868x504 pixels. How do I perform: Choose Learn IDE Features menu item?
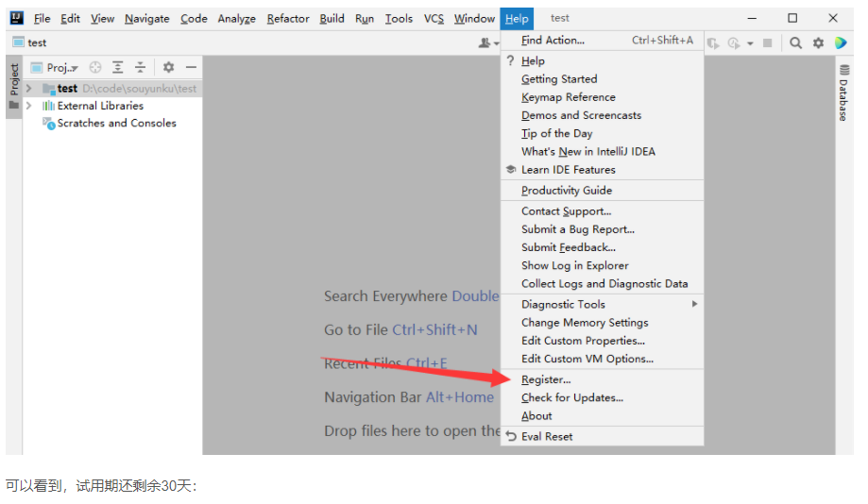click(x=603, y=170)
